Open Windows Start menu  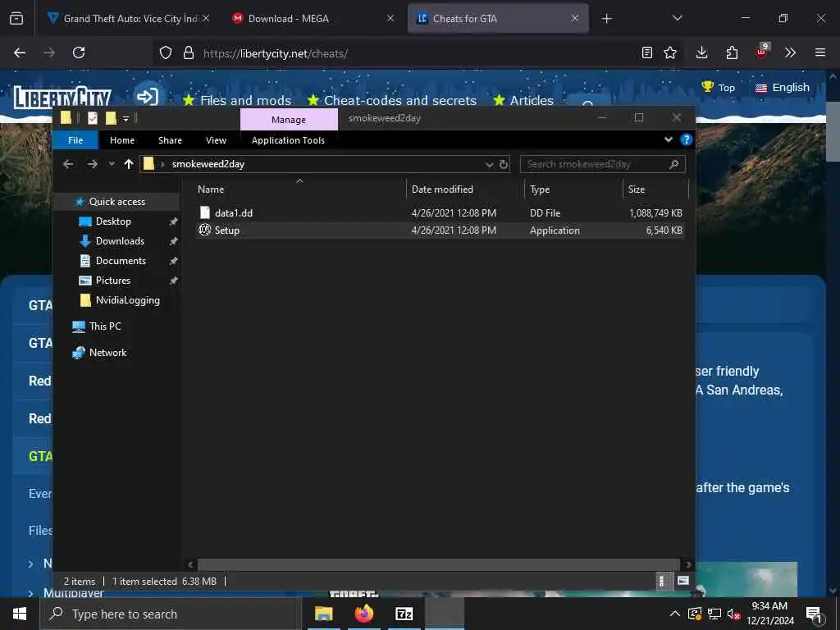tap(20, 614)
